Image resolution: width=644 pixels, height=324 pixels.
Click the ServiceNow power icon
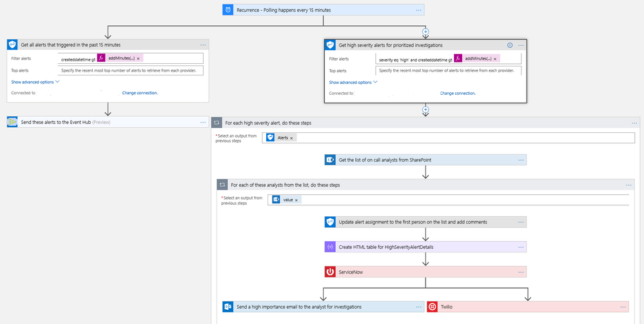click(330, 272)
